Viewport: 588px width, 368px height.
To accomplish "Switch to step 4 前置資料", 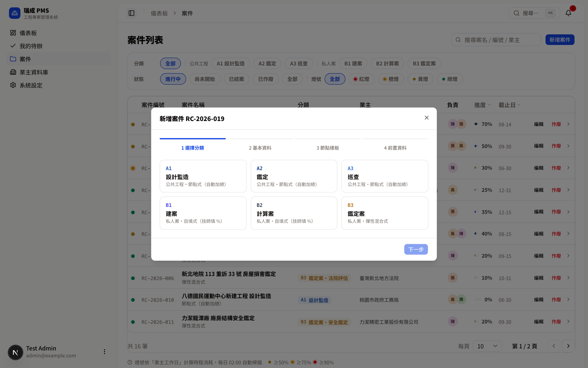I will tap(395, 148).
